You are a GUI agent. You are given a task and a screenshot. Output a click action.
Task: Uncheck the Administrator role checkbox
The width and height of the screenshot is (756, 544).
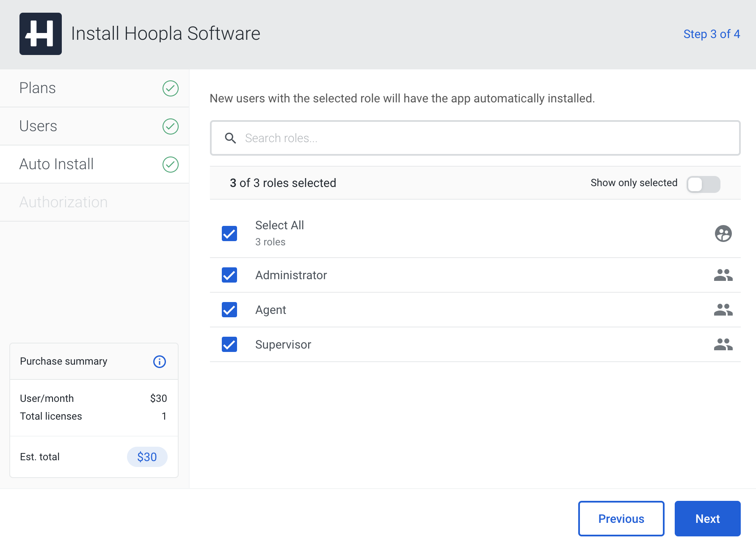tap(229, 275)
